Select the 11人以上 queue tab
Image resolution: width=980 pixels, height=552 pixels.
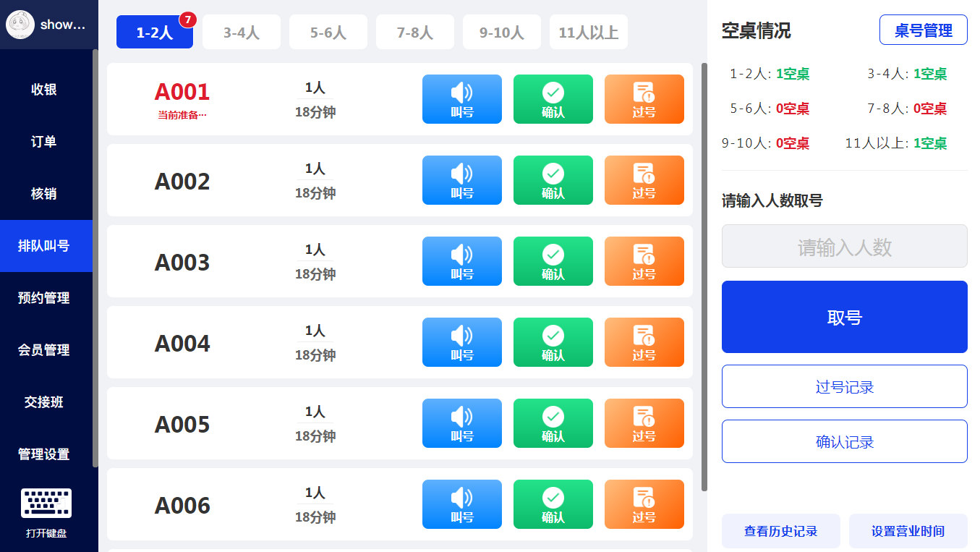(x=588, y=33)
